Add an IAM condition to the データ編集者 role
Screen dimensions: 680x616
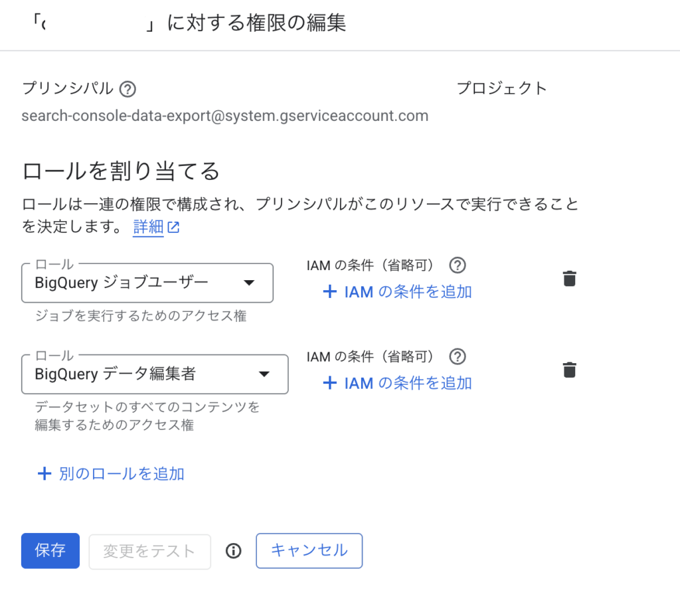tap(397, 383)
